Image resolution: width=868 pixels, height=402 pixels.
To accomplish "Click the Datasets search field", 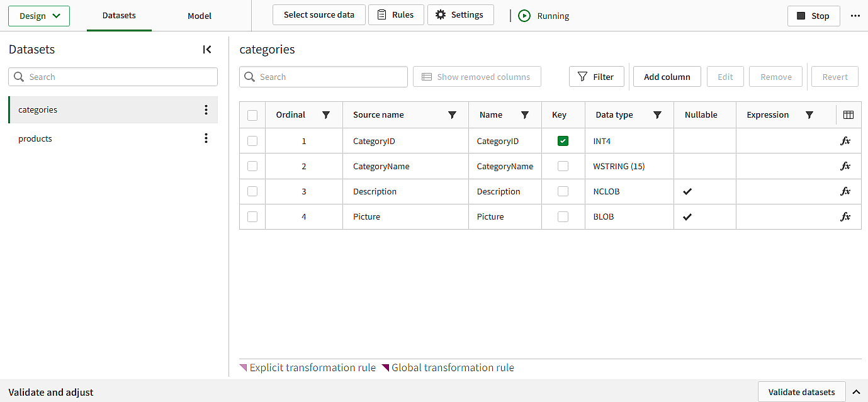I will [x=113, y=77].
